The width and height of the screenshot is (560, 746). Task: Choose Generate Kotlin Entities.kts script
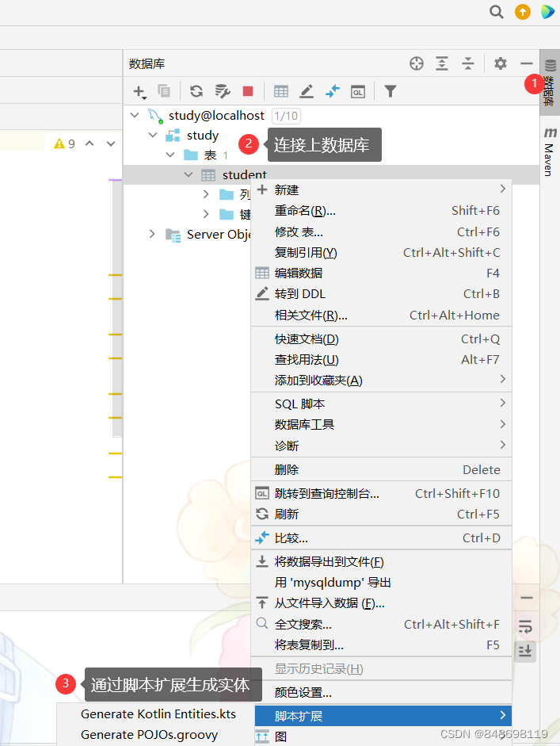tap(158, 714)
